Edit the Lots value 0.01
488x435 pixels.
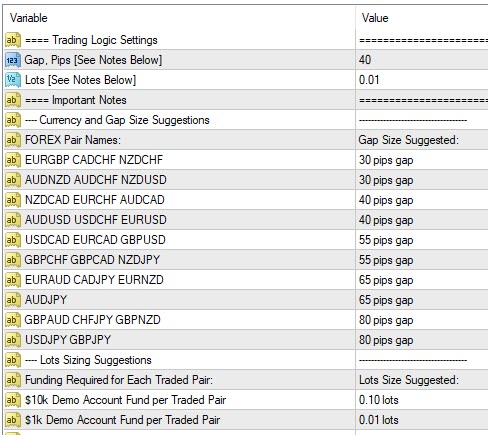422,80
